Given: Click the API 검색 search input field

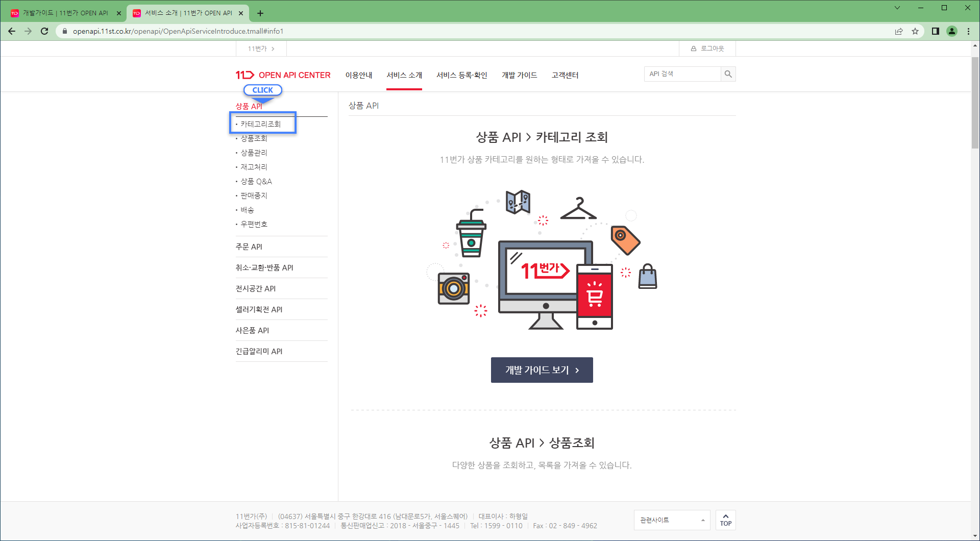Looking at the screenshot, I should (x=682, y=74).
